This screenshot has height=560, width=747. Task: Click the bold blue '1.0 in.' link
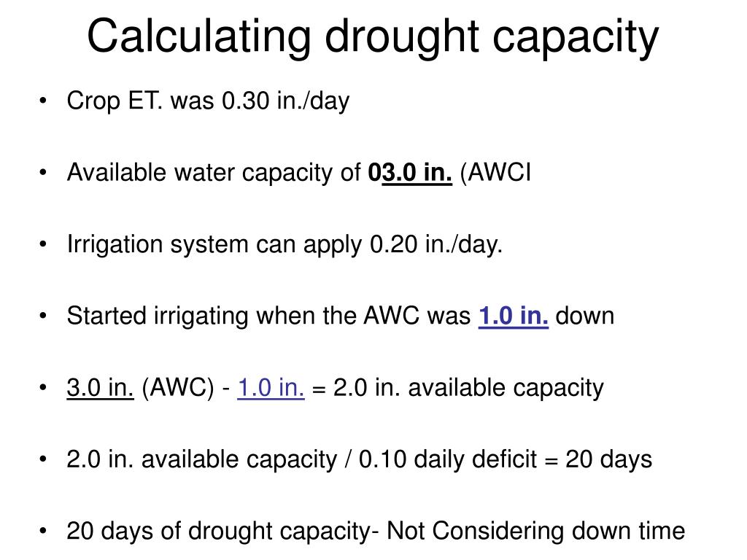[x=513, y=316]
